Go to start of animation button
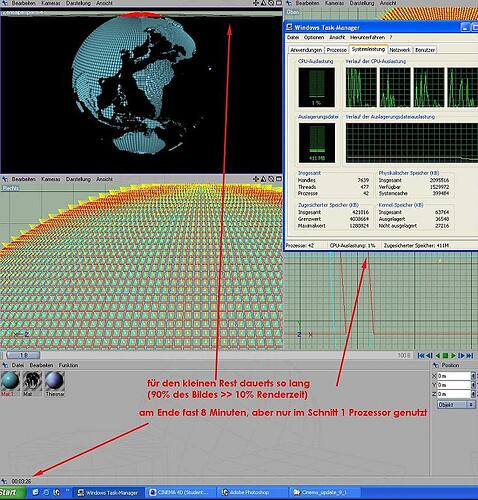Viewport: 478px width, 500px height. pyautogui.click(x=421, y=356)
